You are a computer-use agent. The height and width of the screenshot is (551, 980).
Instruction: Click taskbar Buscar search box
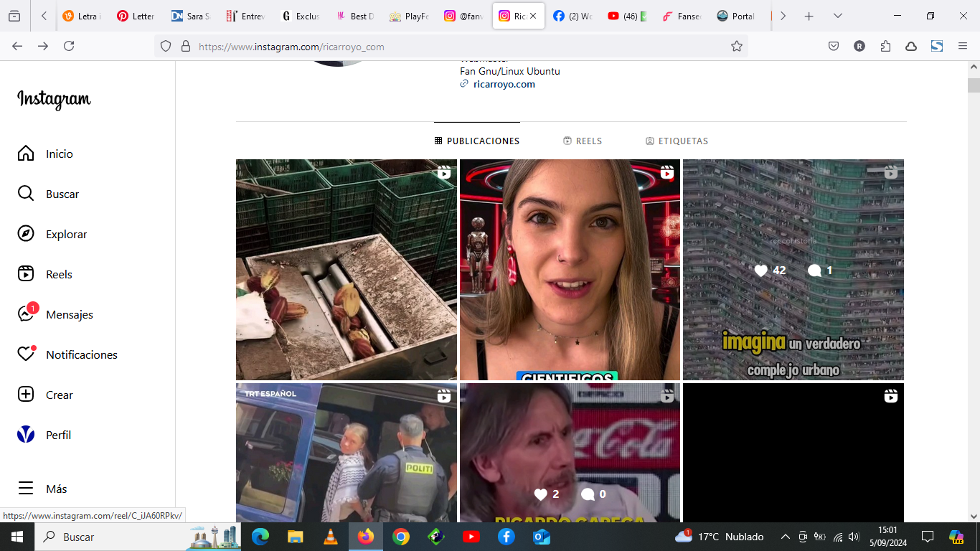139,537
